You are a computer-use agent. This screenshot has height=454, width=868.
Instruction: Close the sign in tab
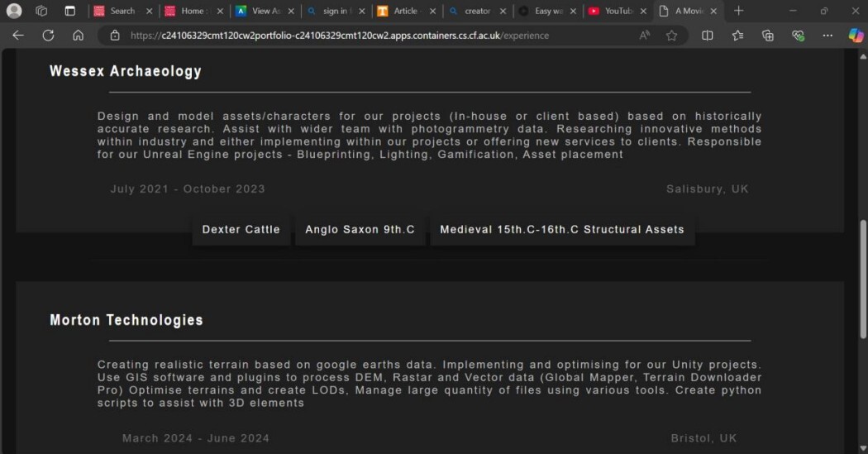click(x=361, y=11)
